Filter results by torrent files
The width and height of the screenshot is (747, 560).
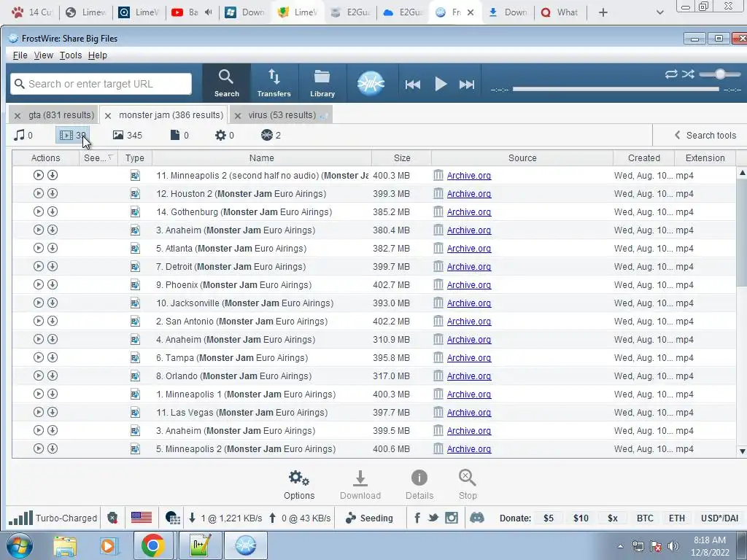click(x=270, y=135)
